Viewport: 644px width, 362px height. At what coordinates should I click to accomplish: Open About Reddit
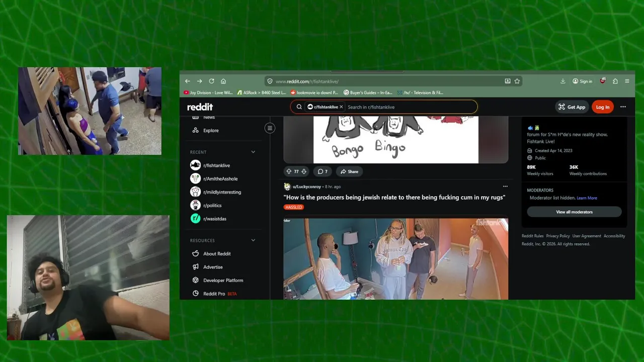click(x=217, y=254)
